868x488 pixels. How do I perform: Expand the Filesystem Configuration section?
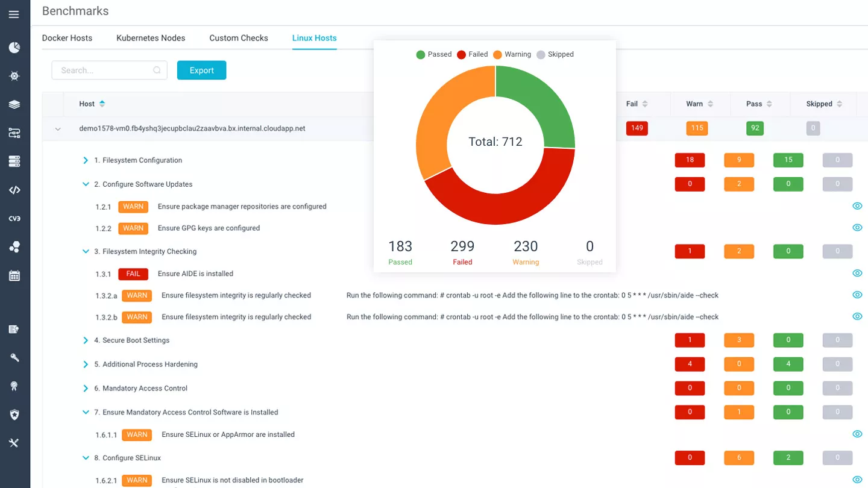(x=86, y=160)
